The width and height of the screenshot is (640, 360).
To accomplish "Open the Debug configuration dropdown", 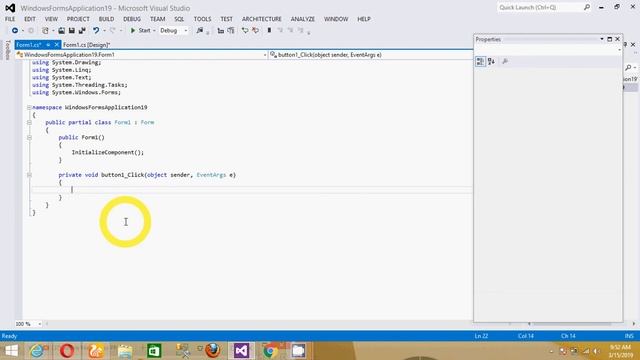I will point(174,31).
